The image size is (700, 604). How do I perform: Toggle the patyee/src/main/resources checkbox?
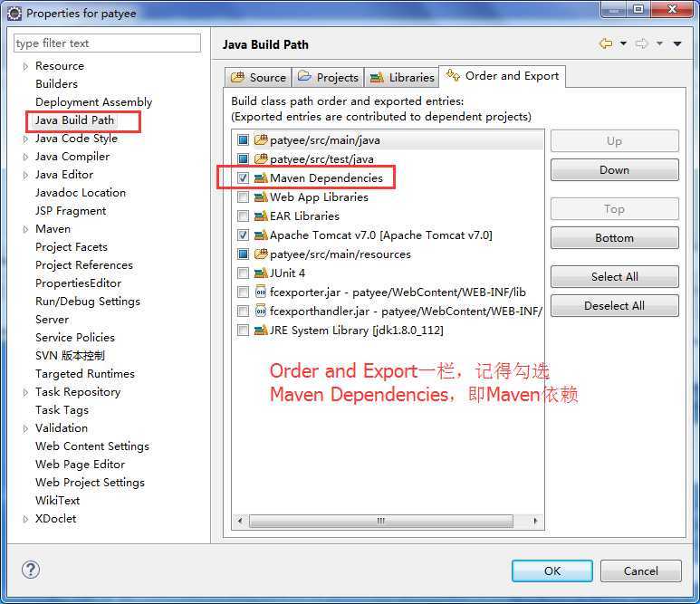pyautogui.click(x=243, y=254)
